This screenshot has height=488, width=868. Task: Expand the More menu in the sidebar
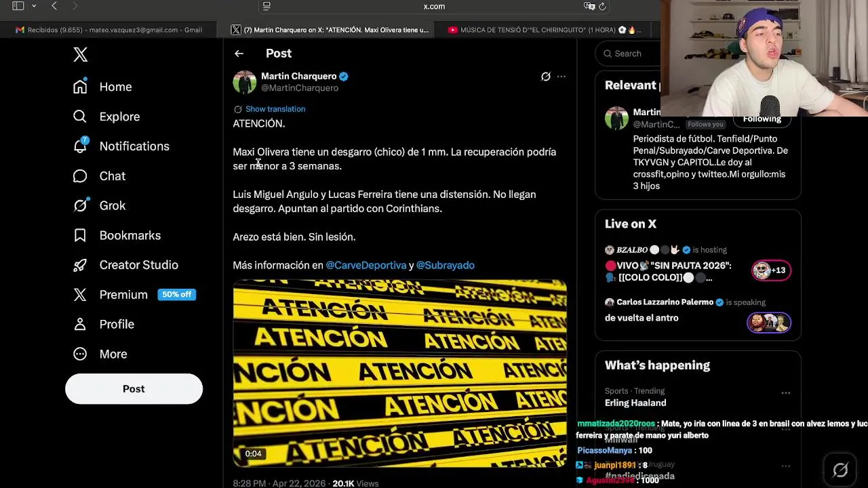pos(100,354)
